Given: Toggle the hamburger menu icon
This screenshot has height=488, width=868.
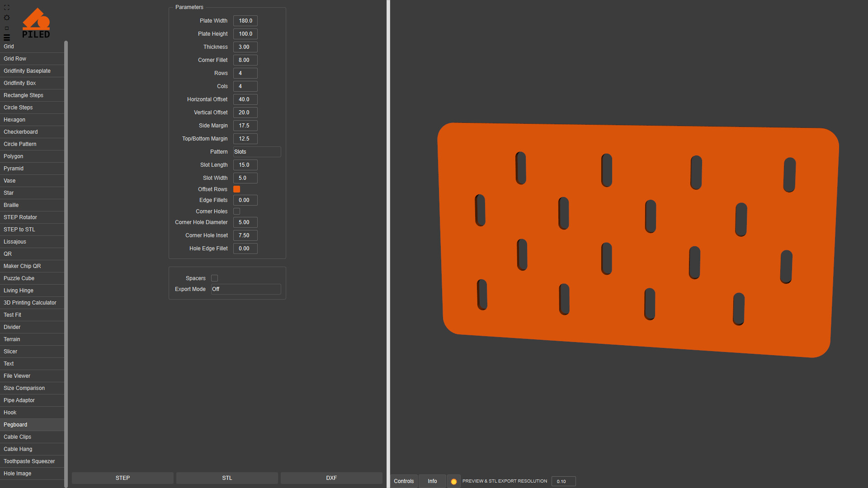Looking at the screenshot, I should [x=7, y=38].
